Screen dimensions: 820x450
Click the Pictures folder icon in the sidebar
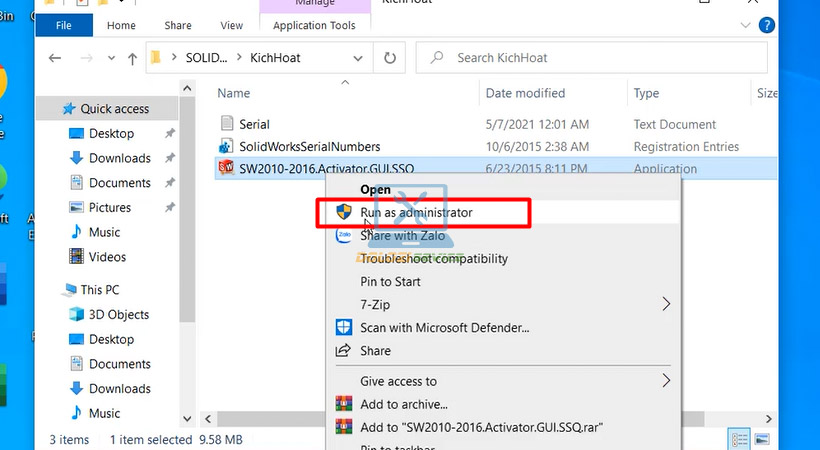point(76,207)
